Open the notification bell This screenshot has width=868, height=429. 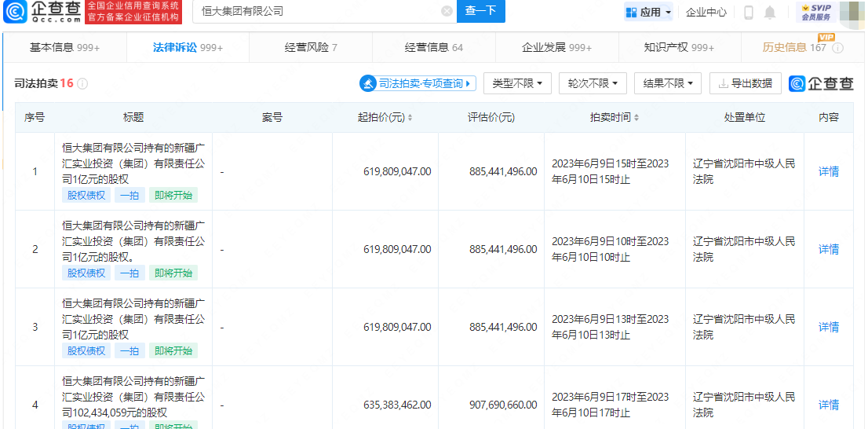coord(770,13)
